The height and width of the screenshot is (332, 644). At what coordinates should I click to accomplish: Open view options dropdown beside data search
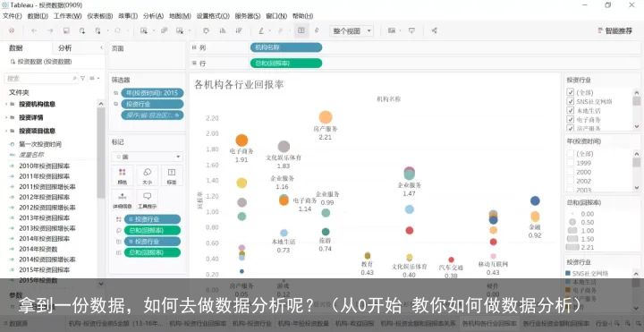point(95,78)
